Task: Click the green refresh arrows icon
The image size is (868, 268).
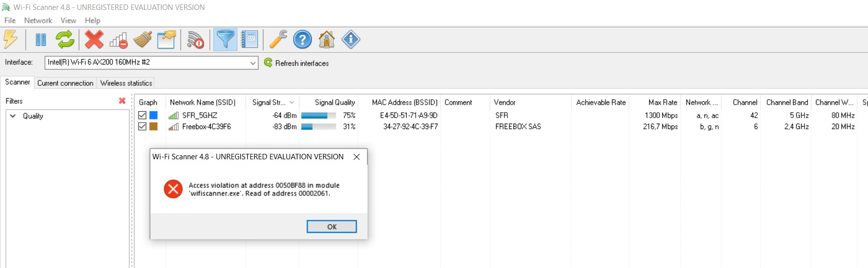Action: point(65,39)
